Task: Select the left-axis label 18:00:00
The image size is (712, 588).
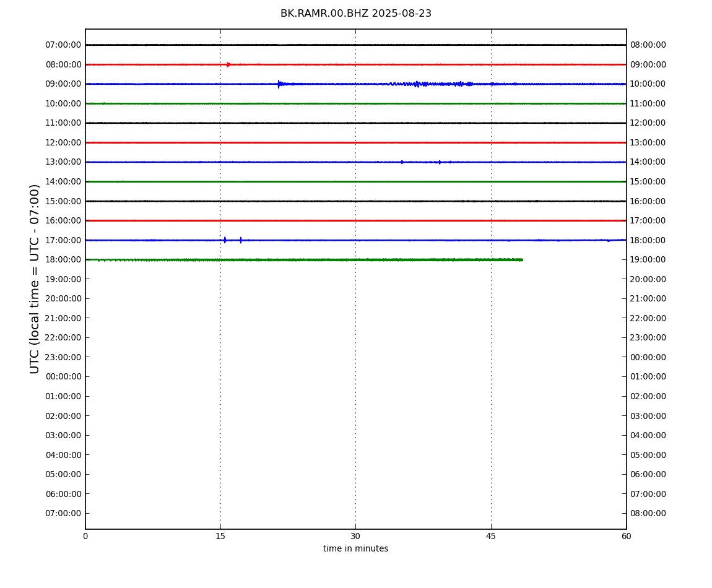Action: pos(64,260)
